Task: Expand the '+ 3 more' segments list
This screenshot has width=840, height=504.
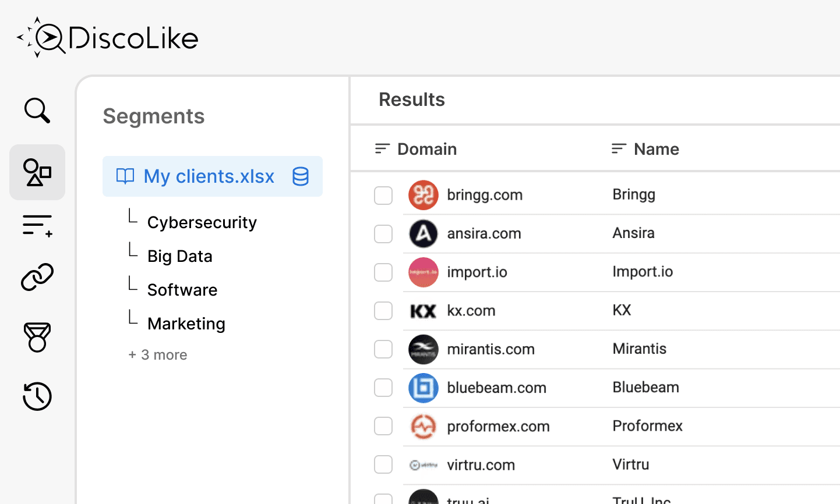Action: coord(158,355)
